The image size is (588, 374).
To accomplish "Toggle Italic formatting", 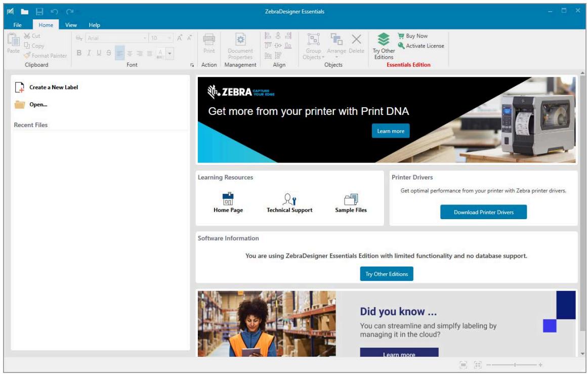I will tap(89, 53).
